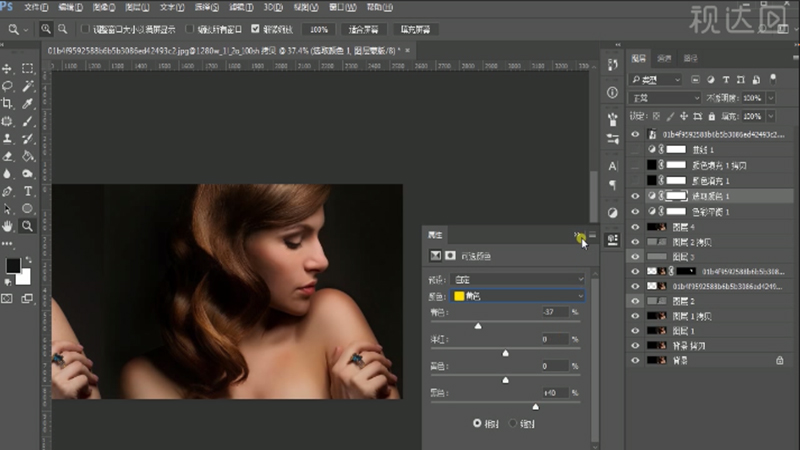Open the Properties panel flyout menu
The width and height of the screenshot is (800, 450).
coord(592,235)
